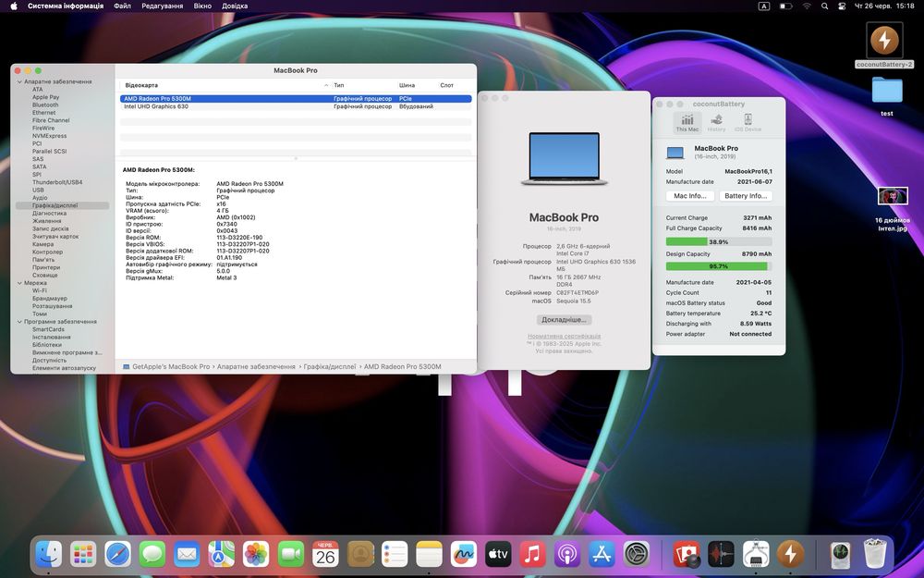Open Apple TV app in the dock
The height and width of the screenshot is (578, 924).
point(498,554)
